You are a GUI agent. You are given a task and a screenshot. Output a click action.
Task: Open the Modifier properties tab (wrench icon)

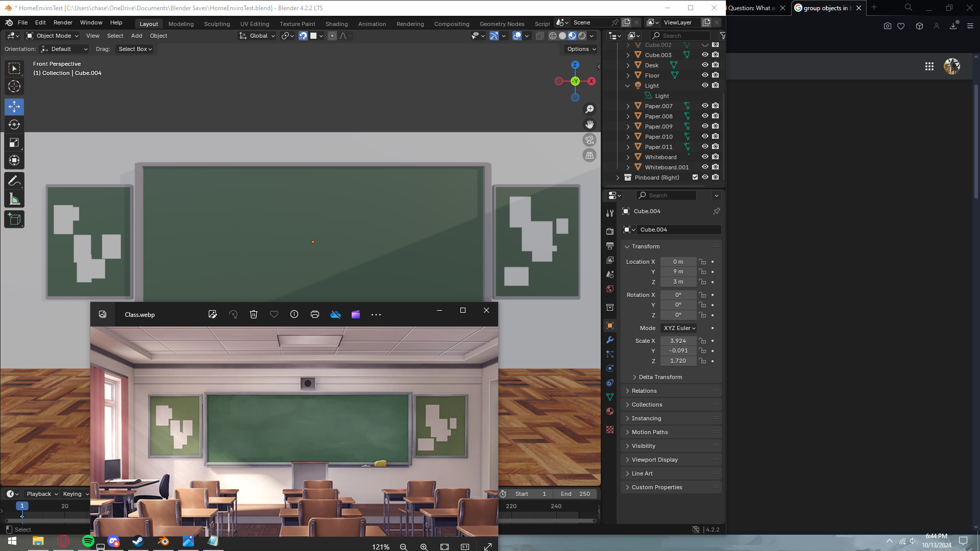tap(609, 339)
